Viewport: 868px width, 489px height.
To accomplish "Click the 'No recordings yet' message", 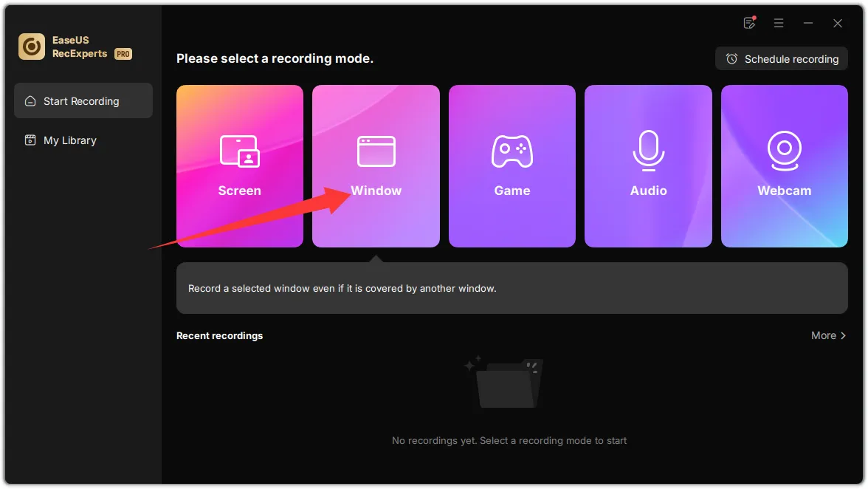I will (509, 440).
